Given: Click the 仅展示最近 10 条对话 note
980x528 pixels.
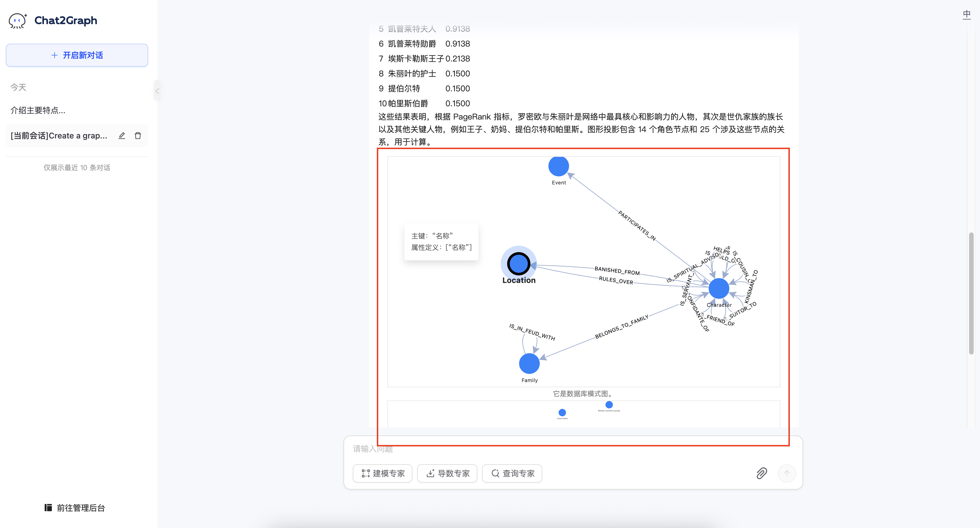Looking at the screenshot, I should point(77,168).
